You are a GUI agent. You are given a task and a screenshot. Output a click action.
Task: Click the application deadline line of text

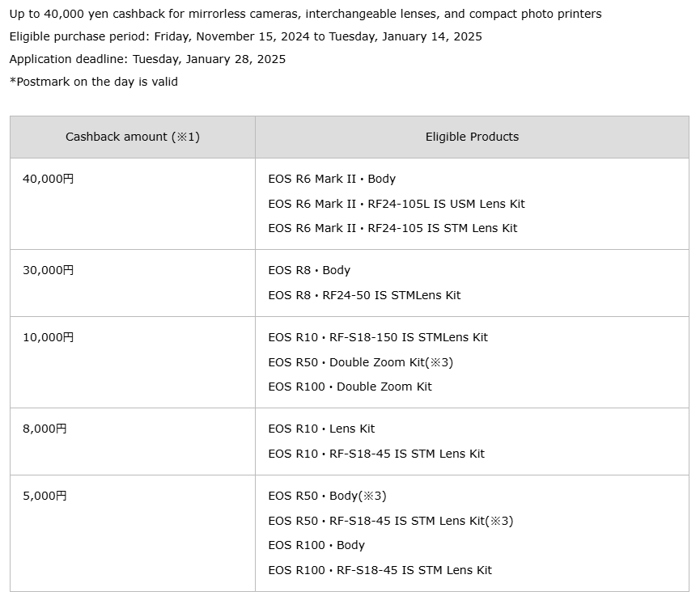tap(147, 59)
